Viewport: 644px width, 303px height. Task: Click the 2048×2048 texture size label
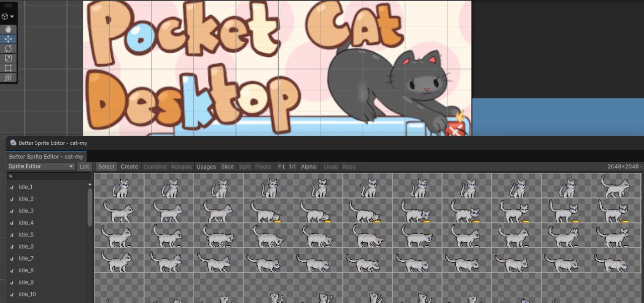[x=624, y=166]
